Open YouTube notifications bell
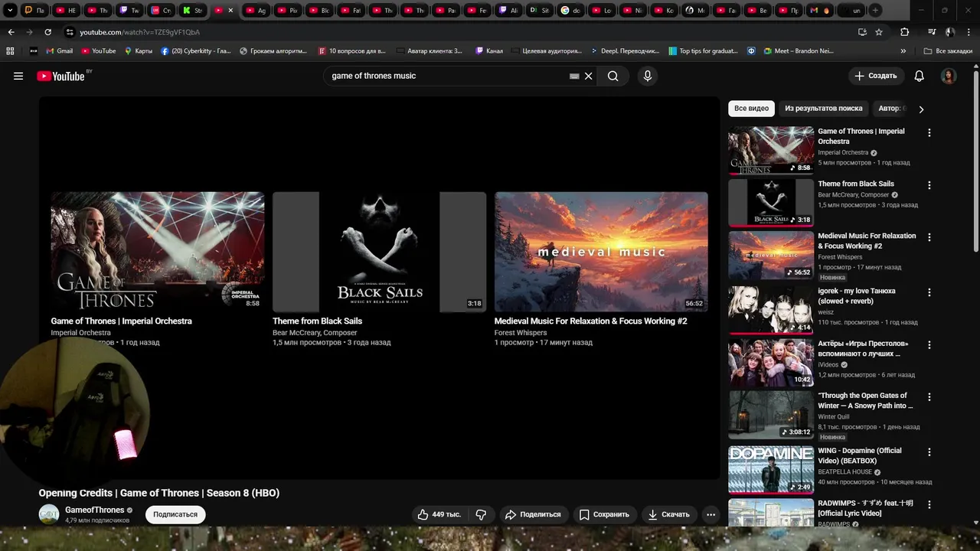The width and height of the screenshot is (980, 551). click(x=920, y=76)
